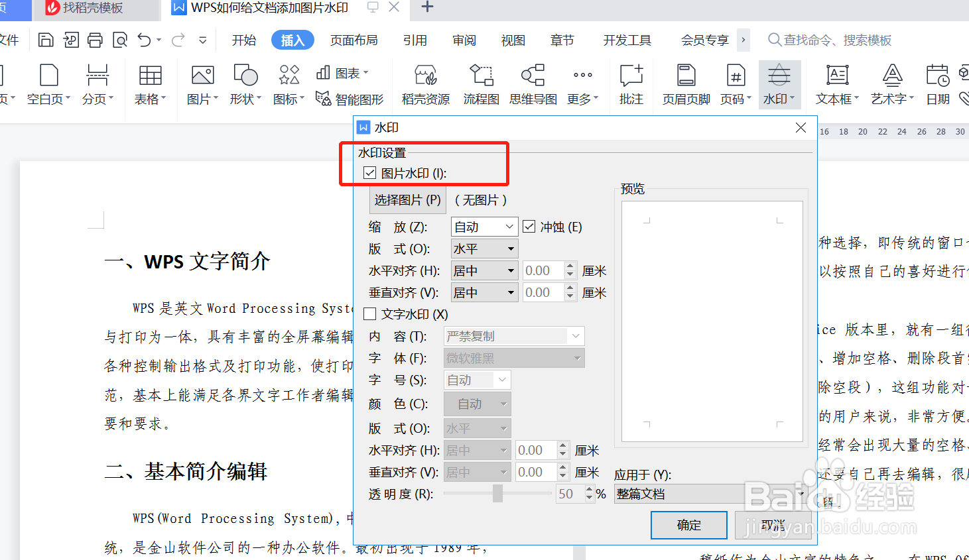Click the picture (图片) insert icon
The height and width of the screenshot is (560, 969).
(x=202, y=76)
